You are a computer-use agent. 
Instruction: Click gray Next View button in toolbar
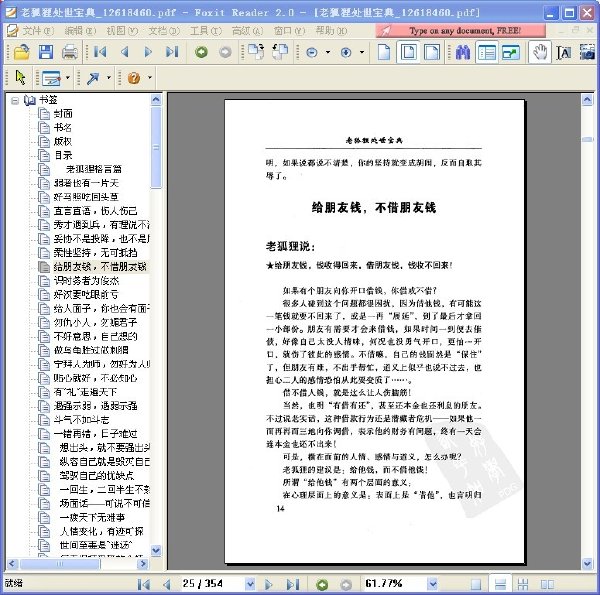point(225,52)
